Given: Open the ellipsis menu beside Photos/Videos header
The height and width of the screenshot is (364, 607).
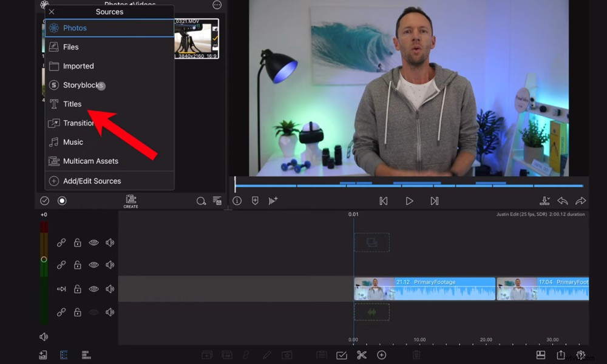Looking at the screenshot, I should [x=216, y=5].
